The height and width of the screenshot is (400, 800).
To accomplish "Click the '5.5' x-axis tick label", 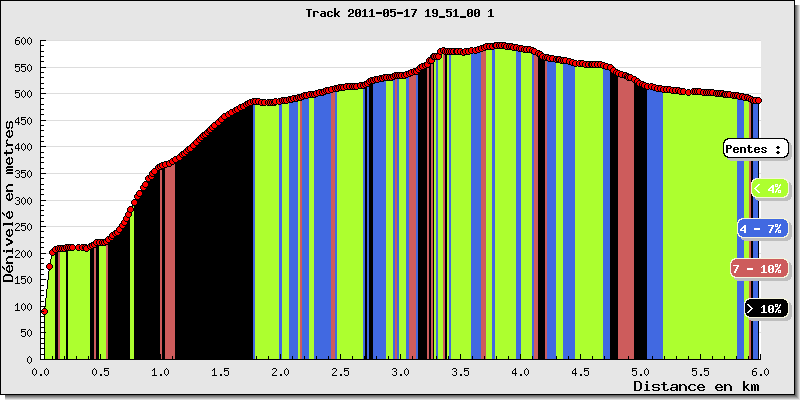I will pos(700,371).
